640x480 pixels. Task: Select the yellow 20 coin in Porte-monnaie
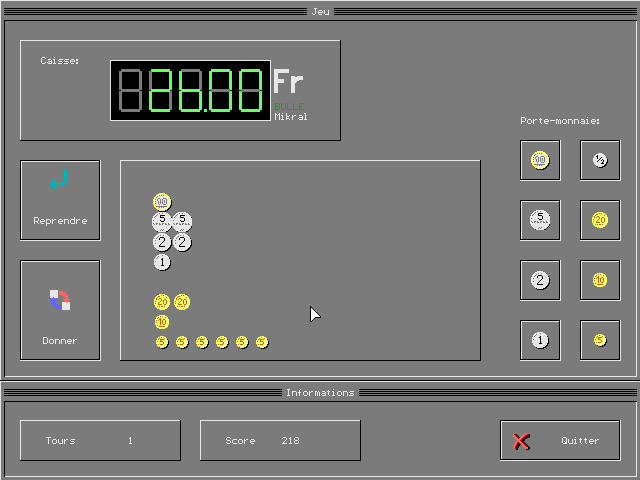[x=600, y=220]
